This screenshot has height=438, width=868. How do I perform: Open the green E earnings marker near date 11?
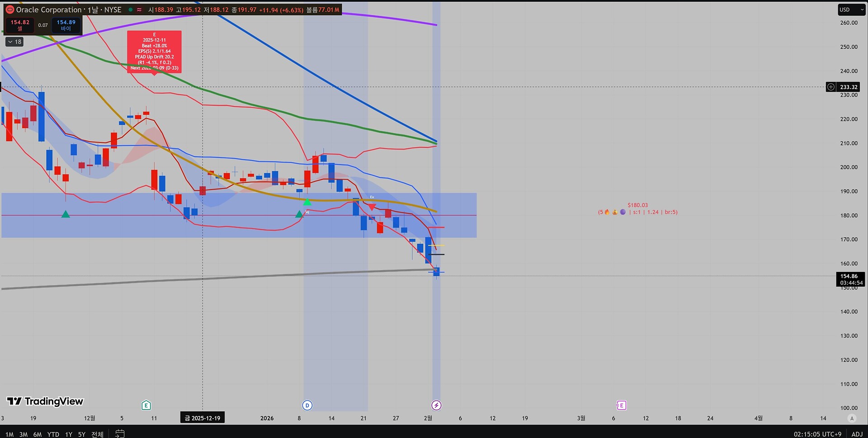(146, 405)
